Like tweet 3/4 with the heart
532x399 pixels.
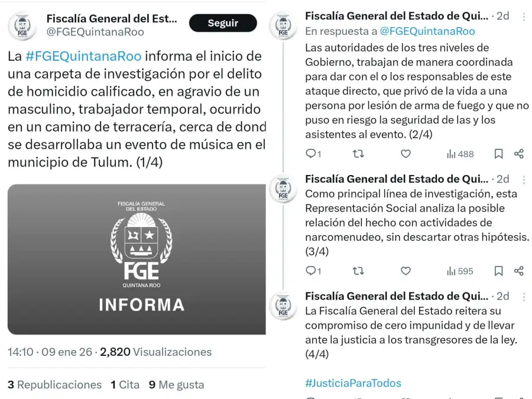[406, 271]
